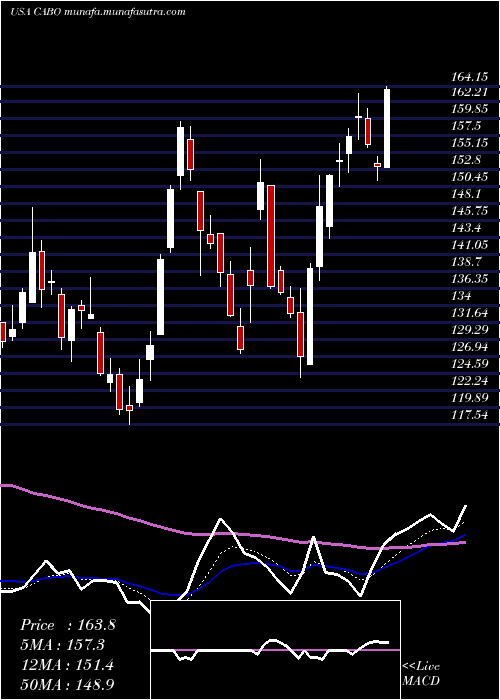This screenshot has height=700, width=500.
Task: Click the 129.29 price axis label
Action: coord(469,330)
